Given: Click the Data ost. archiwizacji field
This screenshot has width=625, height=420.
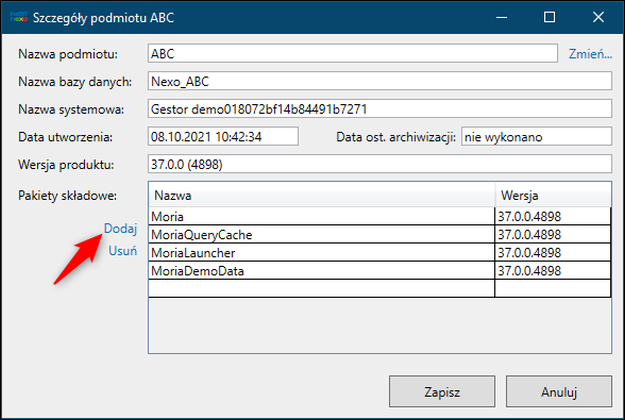Looking at the screenshot, I should tap(537, 137).
